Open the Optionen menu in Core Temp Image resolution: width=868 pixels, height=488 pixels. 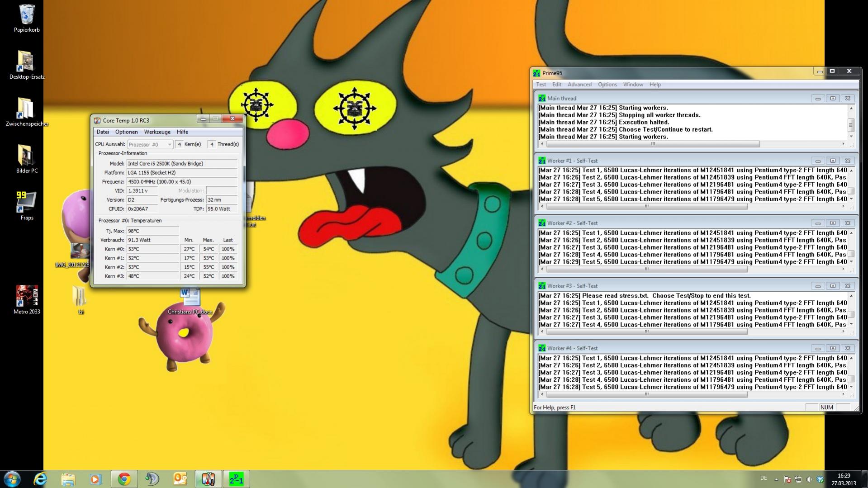pyautogui.click(x=127, y=132)
